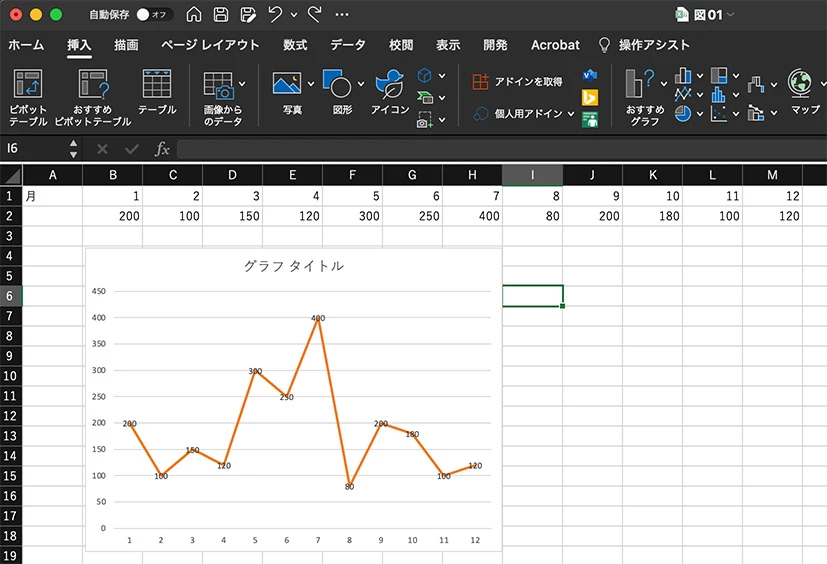
Task: Click the Scatter chart icon
Action: pos(719,113)
